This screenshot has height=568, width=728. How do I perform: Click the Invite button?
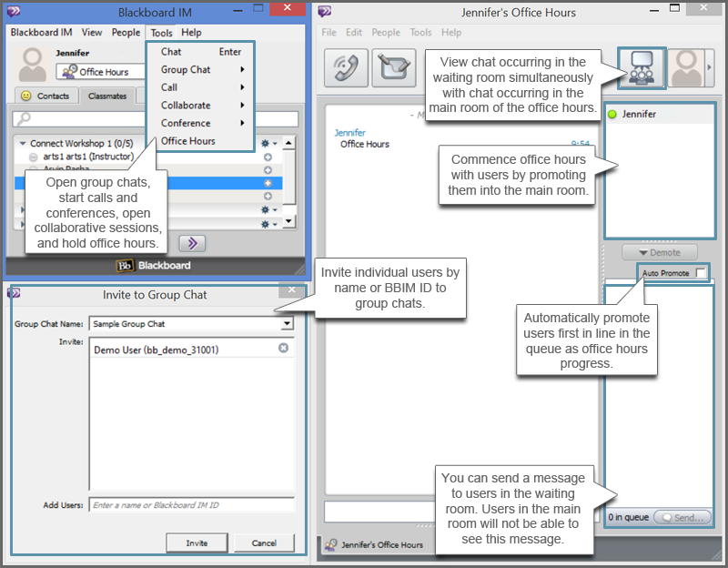(x=197, y=543)
